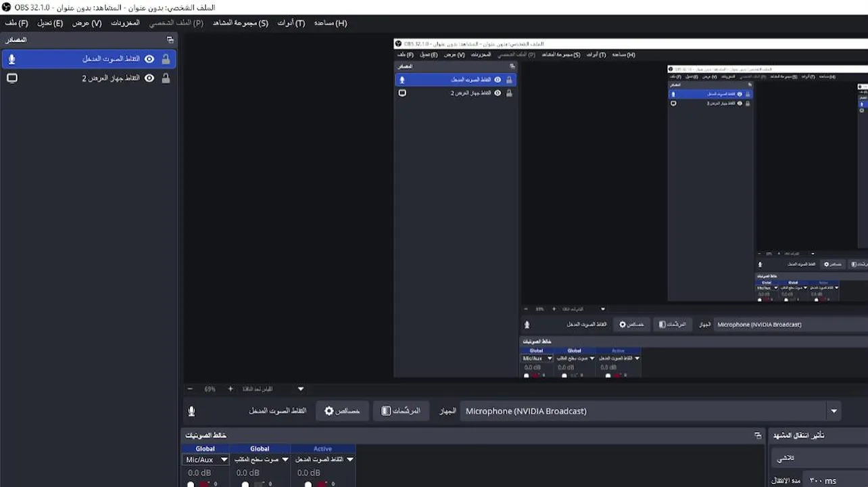Image resolution: width=868 pixels, height=487 pixels.
Task: Hide the التقاط الصوت المدخل source using its eye
Action: (149, 59)
